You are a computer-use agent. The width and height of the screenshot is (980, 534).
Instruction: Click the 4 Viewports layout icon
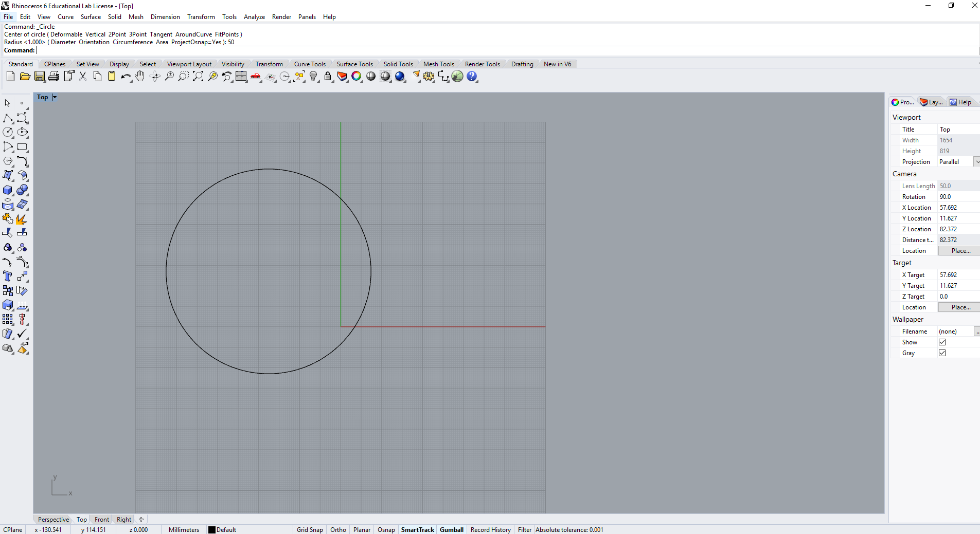pyautogui.click(x=241, y=77)
